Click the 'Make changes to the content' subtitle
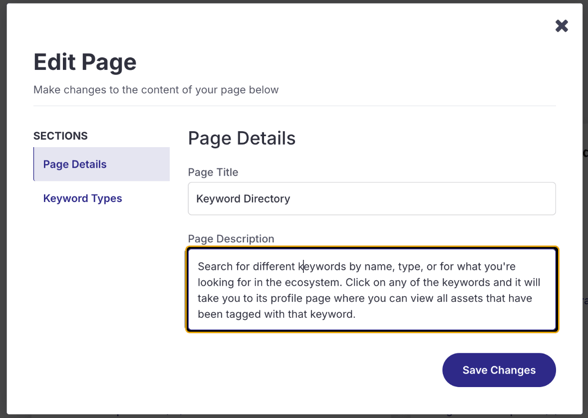This screenshot has width=588, height=418. point(156,90)
